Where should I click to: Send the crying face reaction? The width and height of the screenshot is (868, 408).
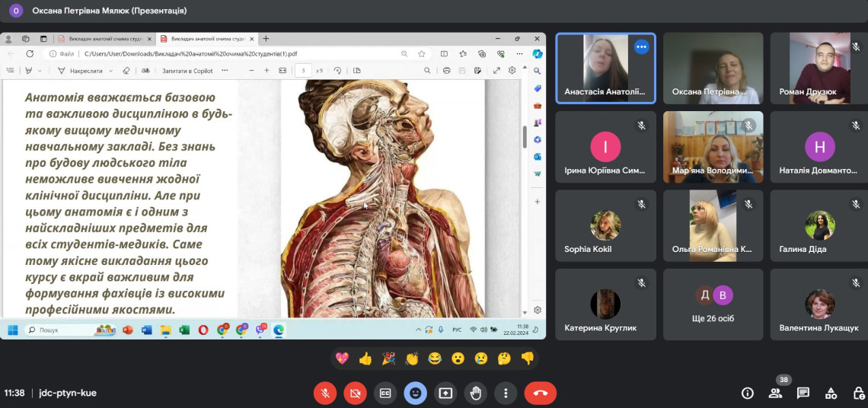click(480, 359)
